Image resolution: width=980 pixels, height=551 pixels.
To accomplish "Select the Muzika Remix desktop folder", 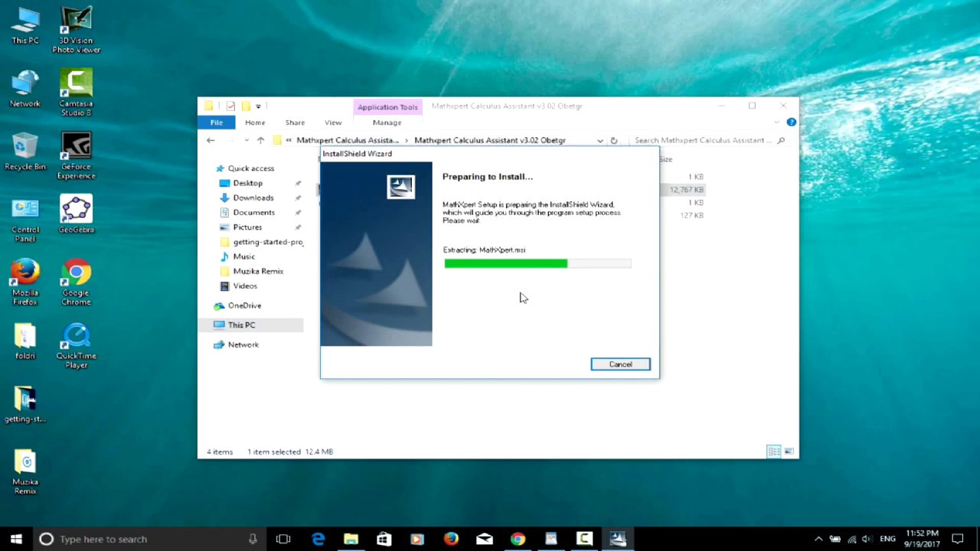I will click(25, 471).
